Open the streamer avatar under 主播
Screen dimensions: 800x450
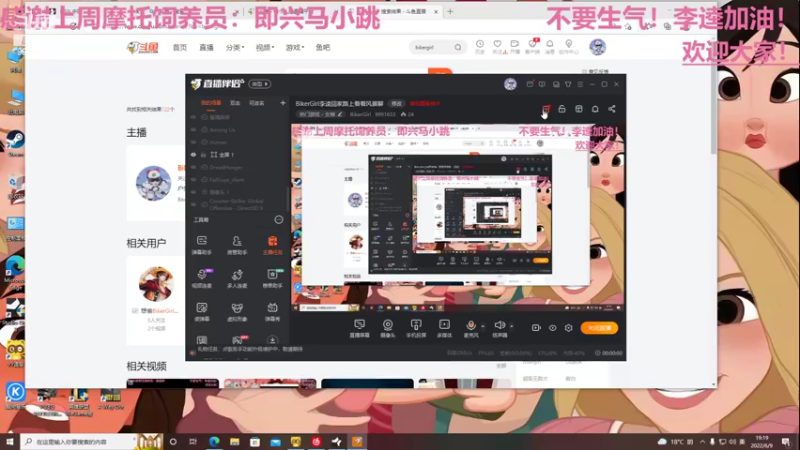click(154, 183)
